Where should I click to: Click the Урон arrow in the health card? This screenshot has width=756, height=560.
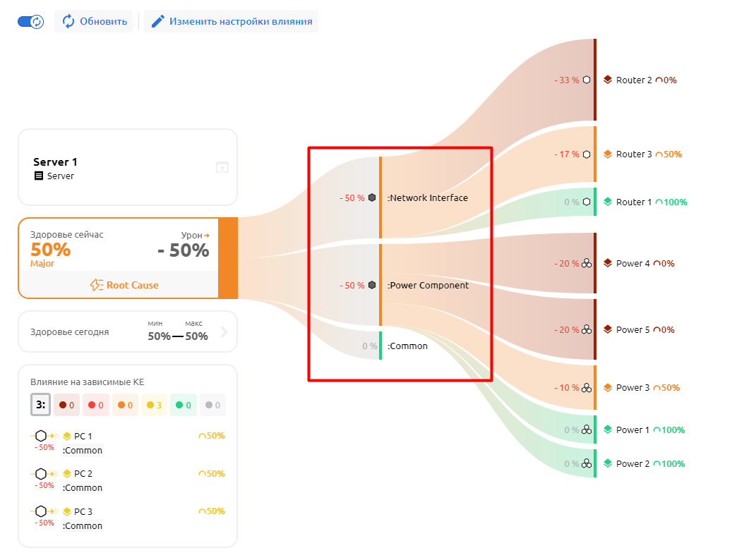[x=207, y=235]
